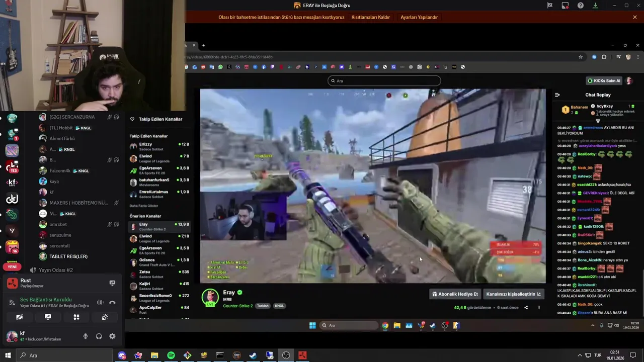Open the shared browser's three-dot menu
The width and height of the screenshot is (644, 362).
pyautogui.click(x=637, y=57)
